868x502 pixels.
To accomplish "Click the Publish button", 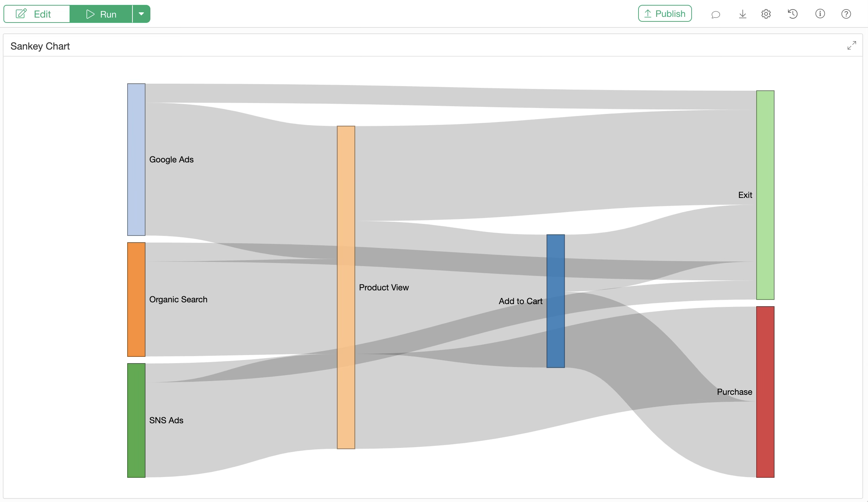I will coord(665,14).
